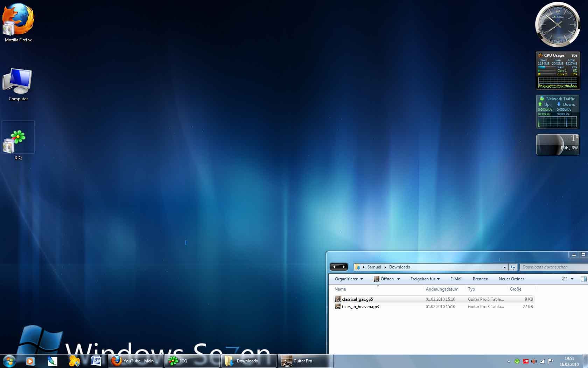
Task: Click the network signal tray icon
Action: pyautogui.click(x=542, y=361)
